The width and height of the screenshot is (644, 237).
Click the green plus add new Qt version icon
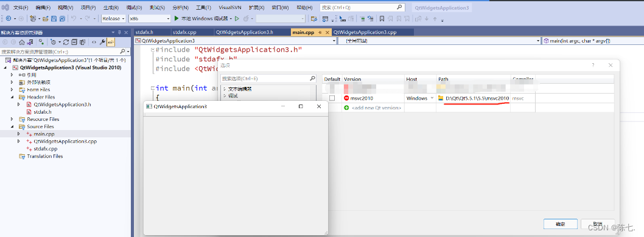(346, 108)
